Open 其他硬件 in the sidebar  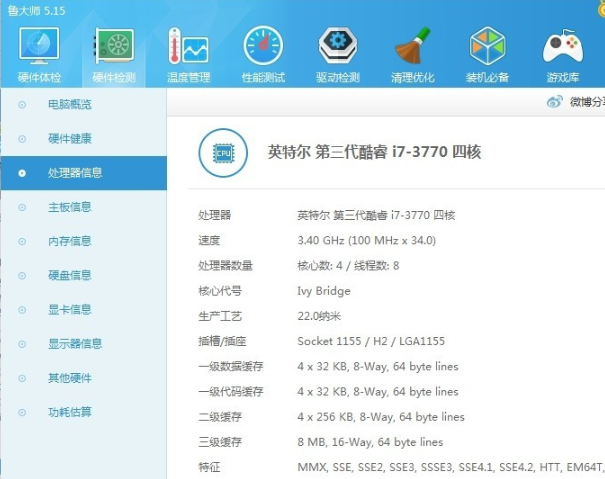pos(69,378)
